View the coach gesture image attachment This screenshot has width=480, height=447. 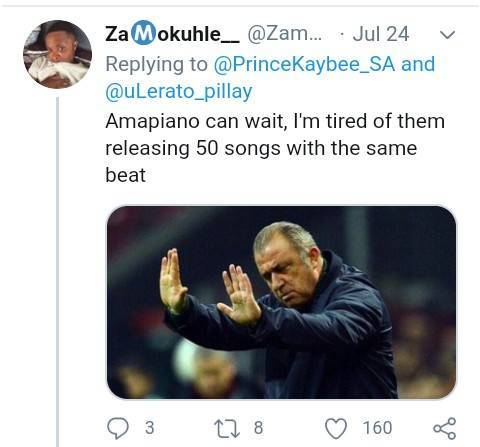(x=281, y=302)
